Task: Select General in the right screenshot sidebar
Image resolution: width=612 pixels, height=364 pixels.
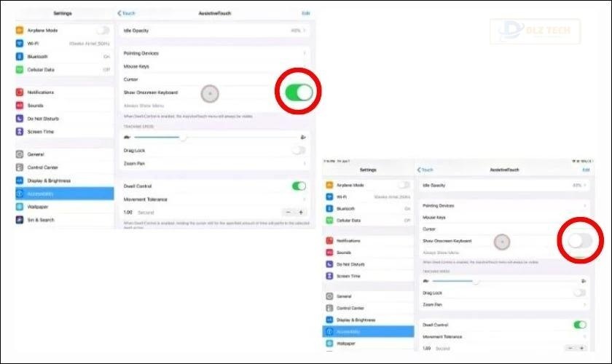Action: 368,297
